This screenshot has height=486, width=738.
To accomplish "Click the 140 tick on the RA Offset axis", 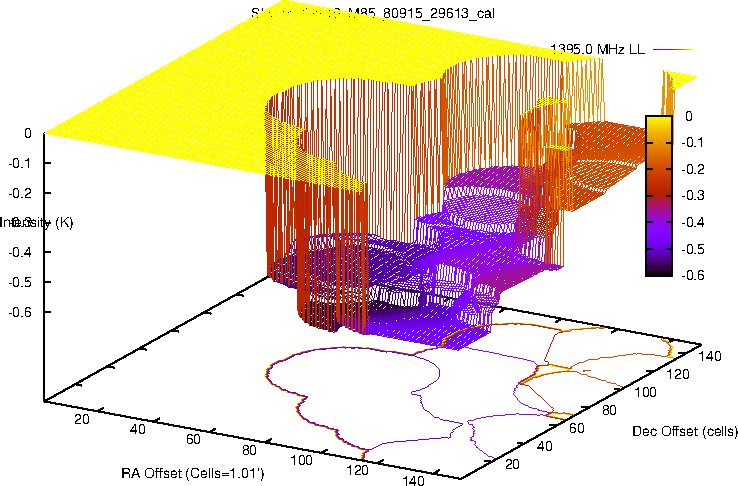I will coord(413,480).
